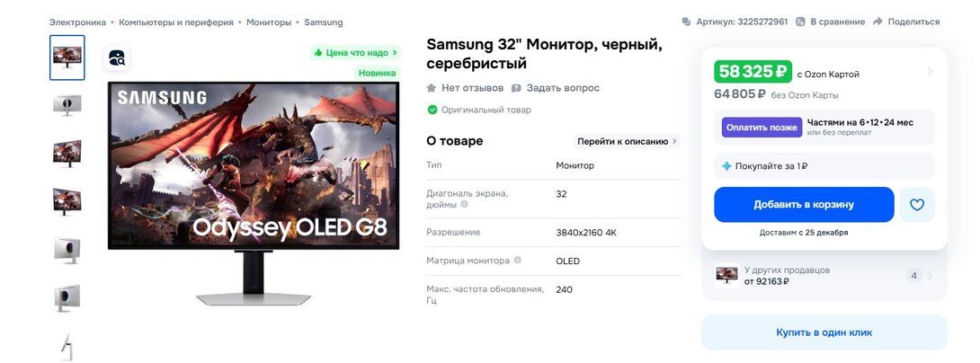Open 'Samsung' brand breadcrumb link
The image size is (980, 363).
point(323,22)
